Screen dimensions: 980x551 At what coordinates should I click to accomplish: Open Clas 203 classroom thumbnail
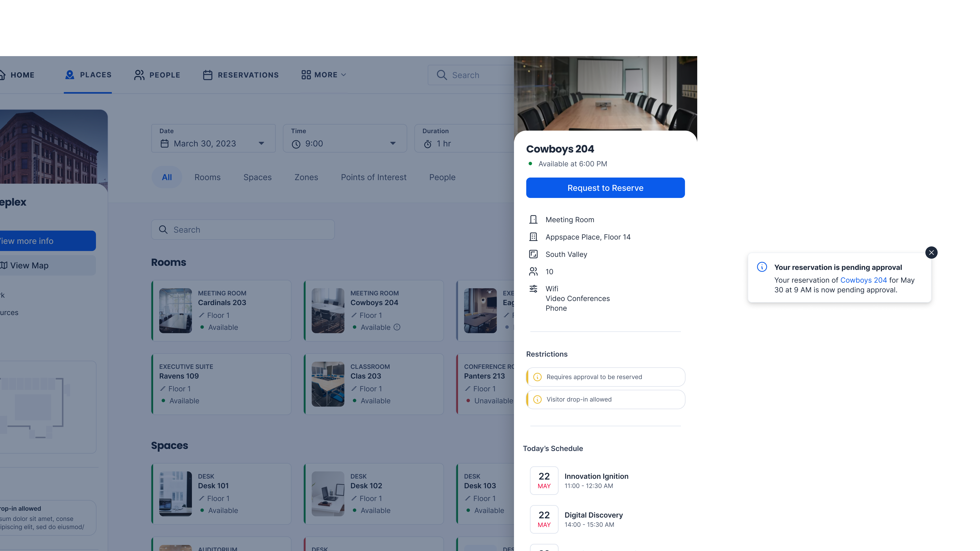pyautogui.click(x=328, y=384)
